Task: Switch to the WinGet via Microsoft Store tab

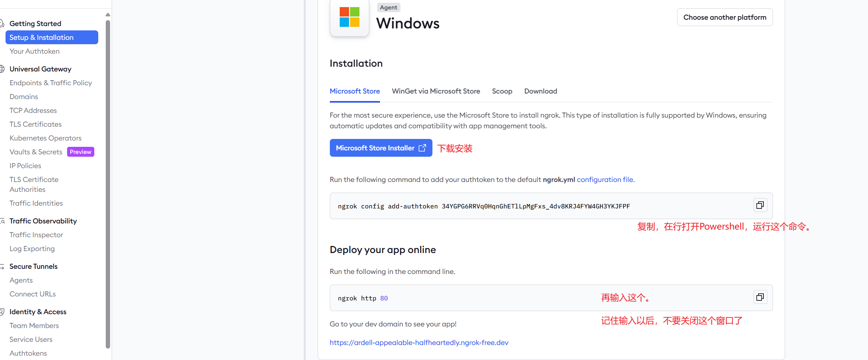Action: click(436, 91)
